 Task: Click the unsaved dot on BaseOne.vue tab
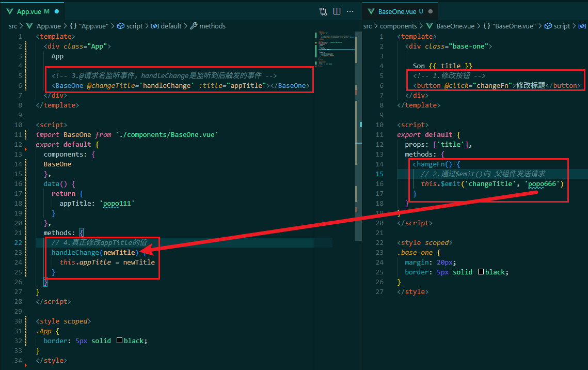click(430, 11)
